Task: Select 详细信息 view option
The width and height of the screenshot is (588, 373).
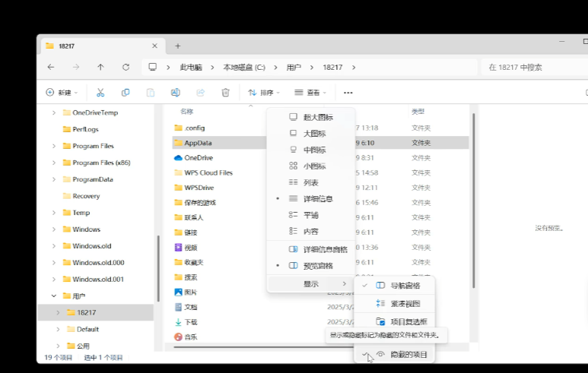Action: 311,199
